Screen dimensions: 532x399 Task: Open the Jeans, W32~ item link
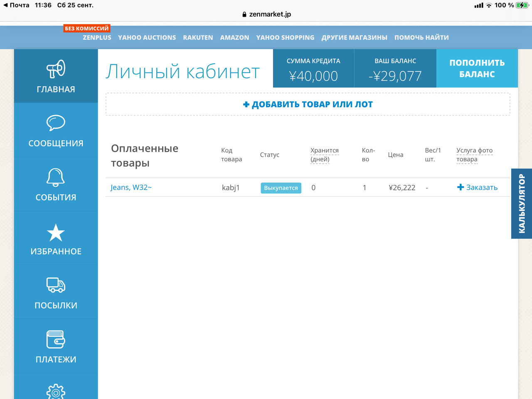[x=131, y=187]
